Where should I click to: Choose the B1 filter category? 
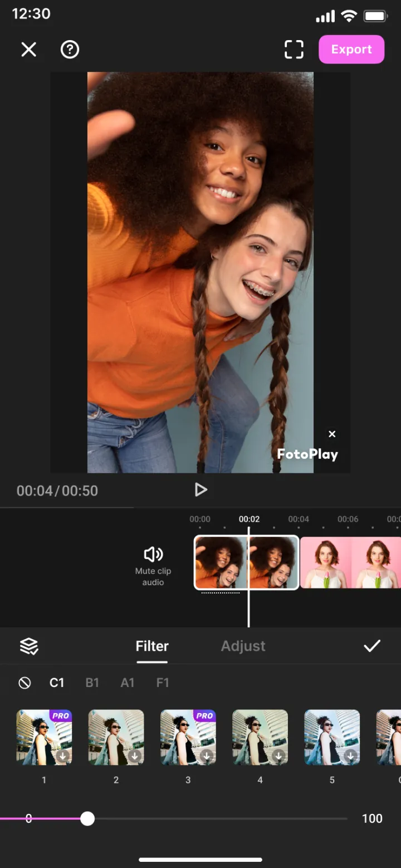pos(92,683)
